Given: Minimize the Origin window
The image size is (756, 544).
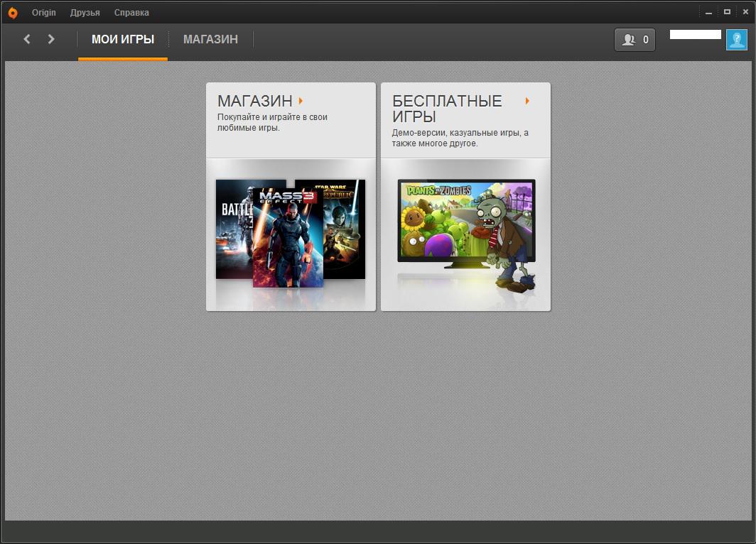Looking at the screenshot, I should pyautogui.click(x=708, y=12).
